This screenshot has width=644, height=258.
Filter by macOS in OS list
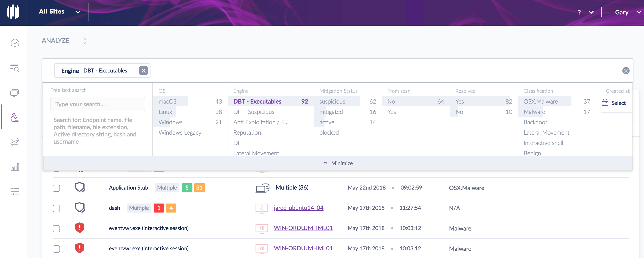tap(167, 101)
